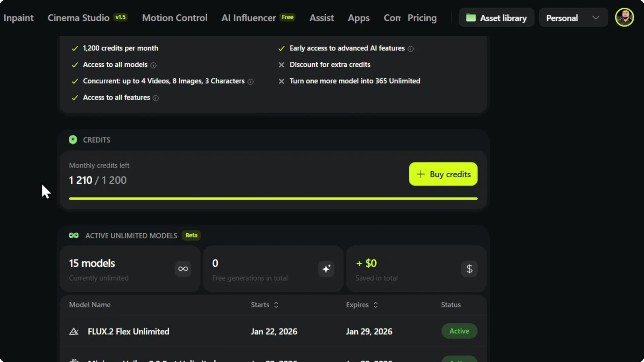Open the info tooltip next to Access to all models

click(153, 65)
